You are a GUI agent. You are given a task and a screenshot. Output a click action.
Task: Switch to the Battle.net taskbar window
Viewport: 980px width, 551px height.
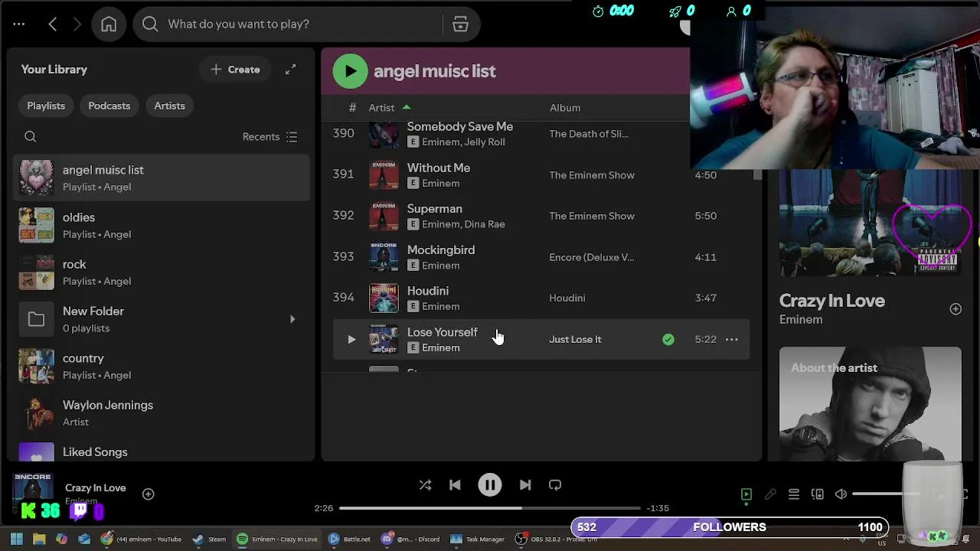coord(349,539)
